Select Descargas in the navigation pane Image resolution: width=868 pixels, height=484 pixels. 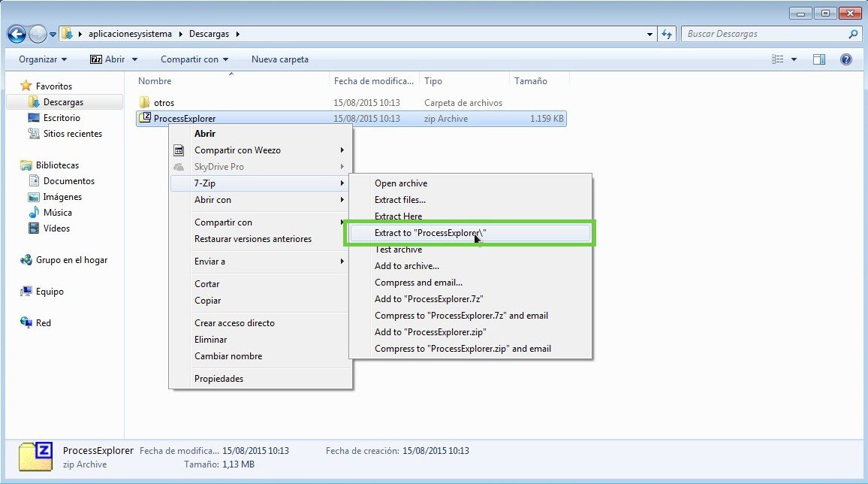(63, 102)
